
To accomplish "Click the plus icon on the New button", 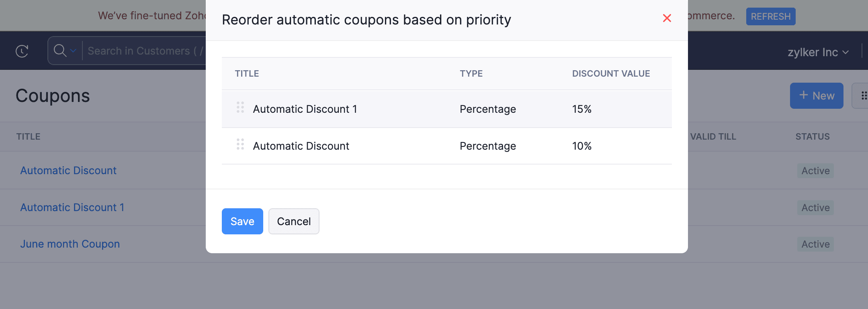I will click(802, 96).
